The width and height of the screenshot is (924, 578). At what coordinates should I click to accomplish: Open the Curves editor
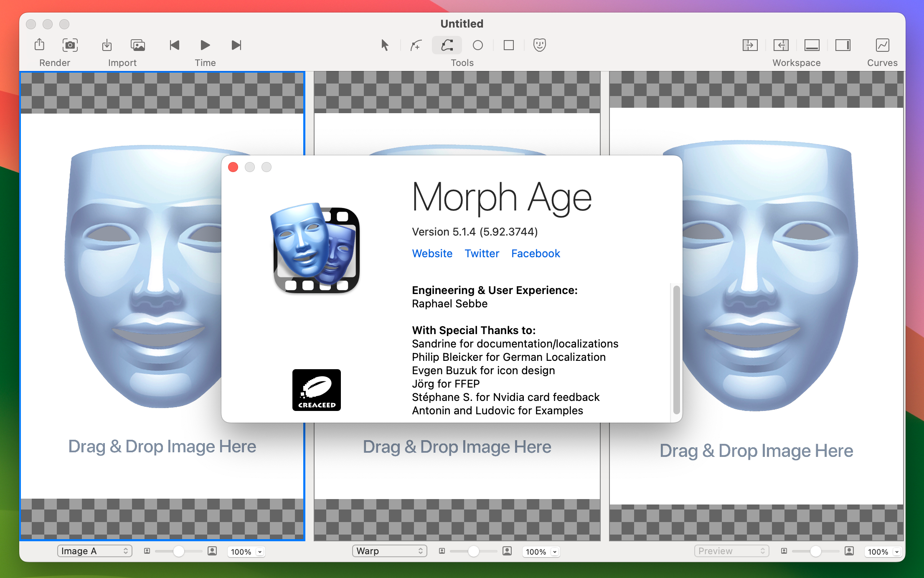[x=883, y=45]
